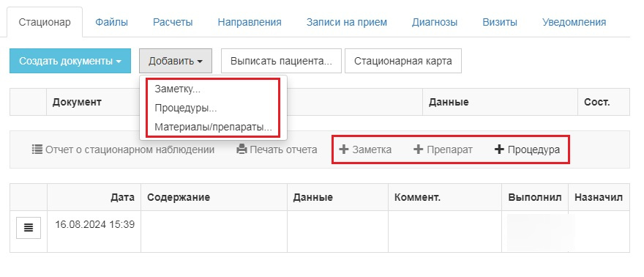Open the Записи на прием tab

pos(347,22)
